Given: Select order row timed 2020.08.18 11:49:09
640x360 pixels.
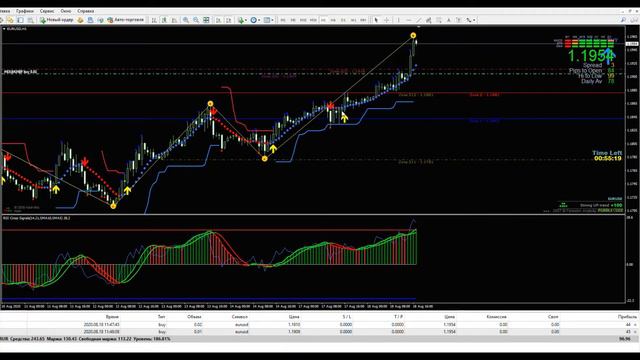Looking at the screenshot, I should [318, 332].
